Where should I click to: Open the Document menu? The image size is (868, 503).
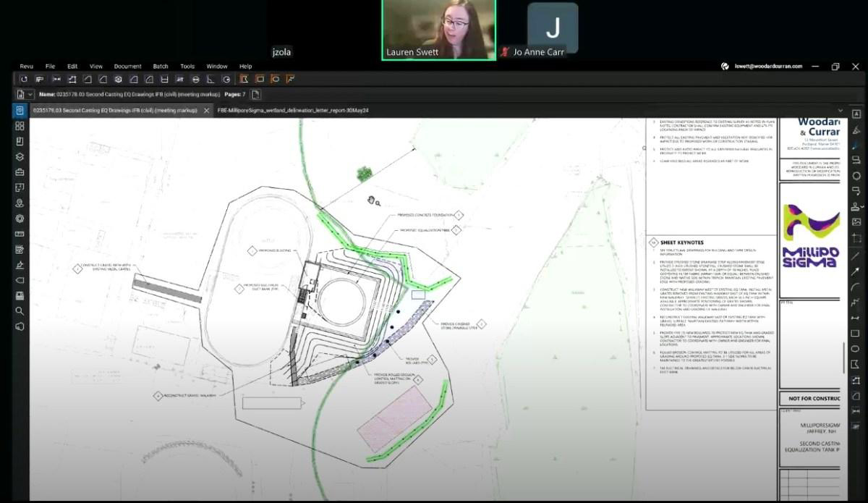tap(127, 66)
